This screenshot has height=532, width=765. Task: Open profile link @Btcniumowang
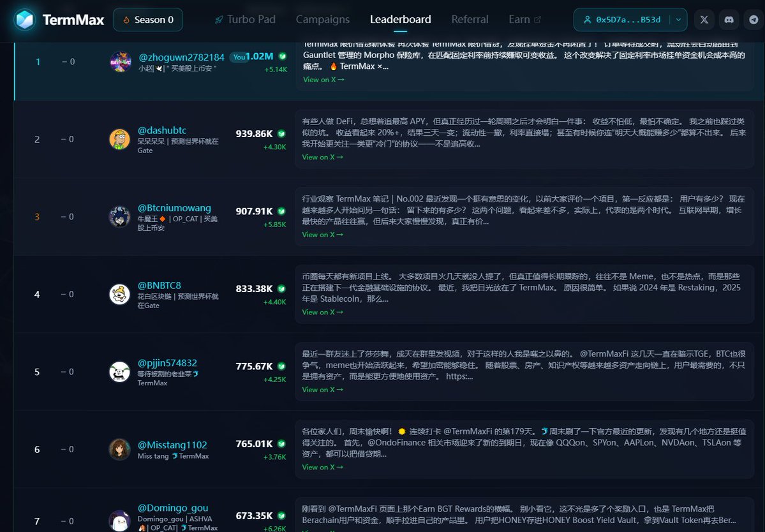click(x=174, y=208)
